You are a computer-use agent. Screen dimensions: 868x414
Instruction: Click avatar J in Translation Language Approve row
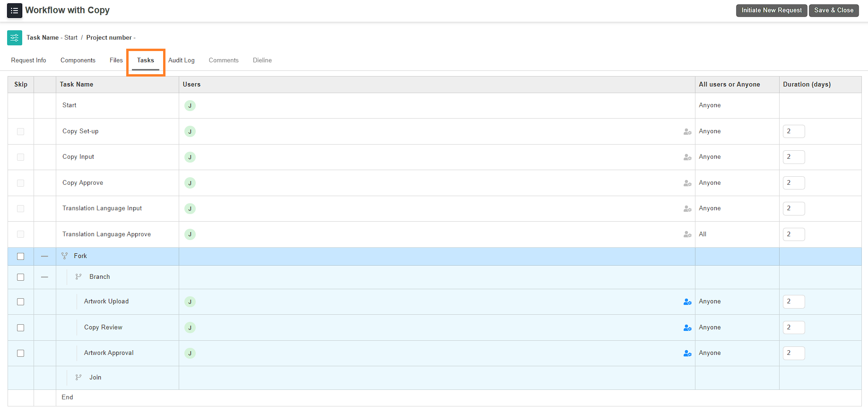click(x=190, y=234)
